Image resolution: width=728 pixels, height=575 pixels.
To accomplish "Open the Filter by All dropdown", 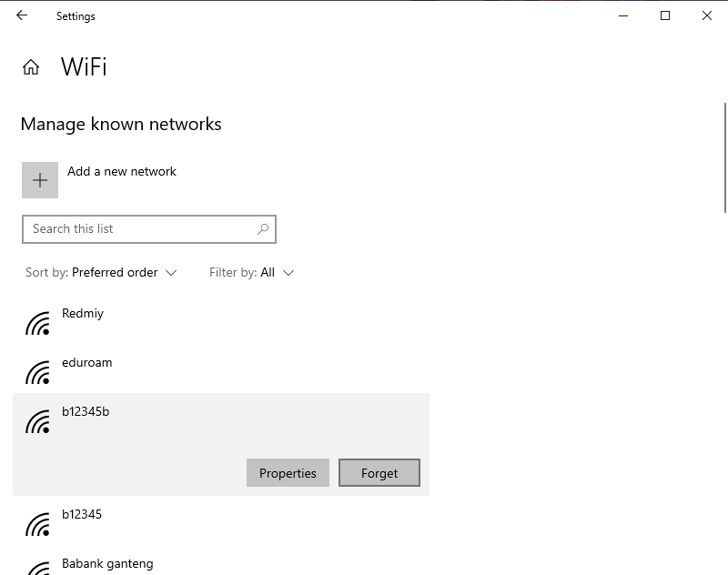I will tap(252, 272).
